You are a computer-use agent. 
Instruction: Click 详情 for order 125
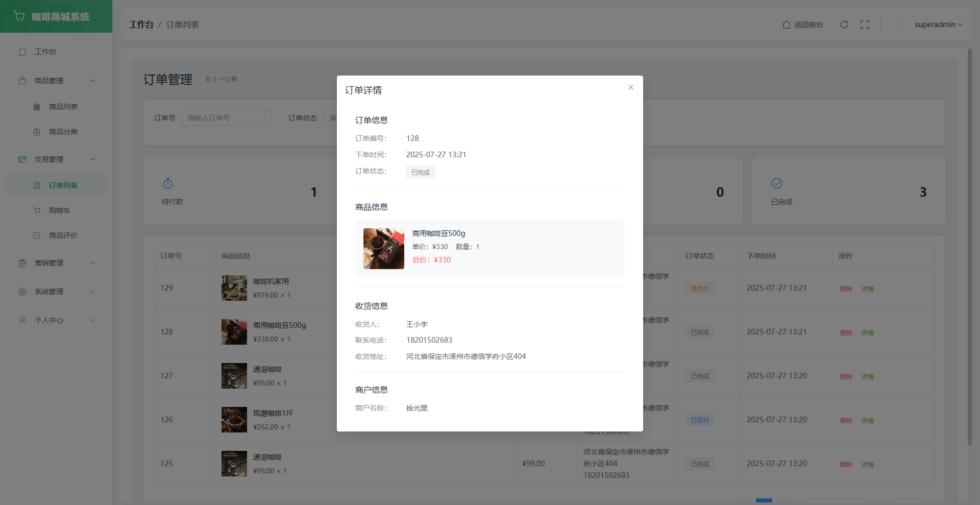tap(868, 464)
